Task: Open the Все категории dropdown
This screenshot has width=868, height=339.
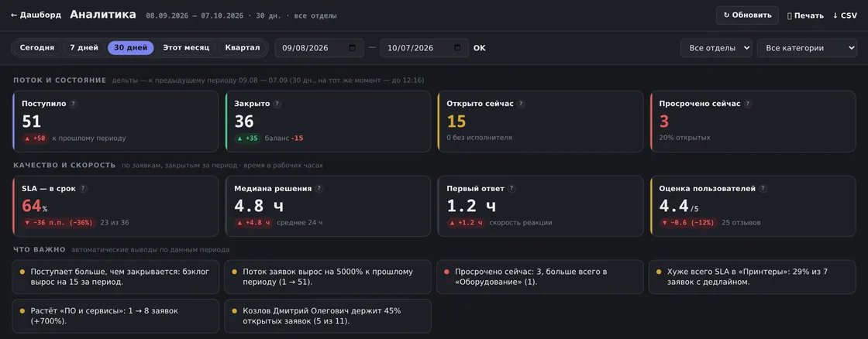Action: (807, 48)
